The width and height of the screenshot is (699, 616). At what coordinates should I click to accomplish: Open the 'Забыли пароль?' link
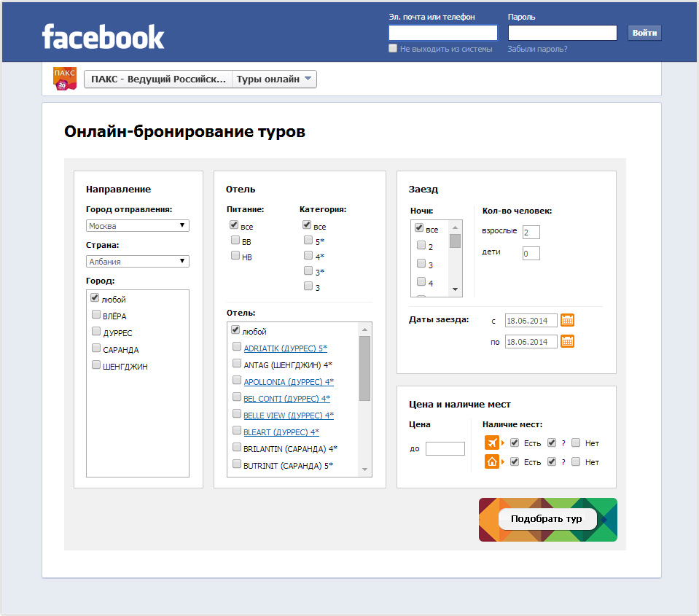(x=537, y=49)
